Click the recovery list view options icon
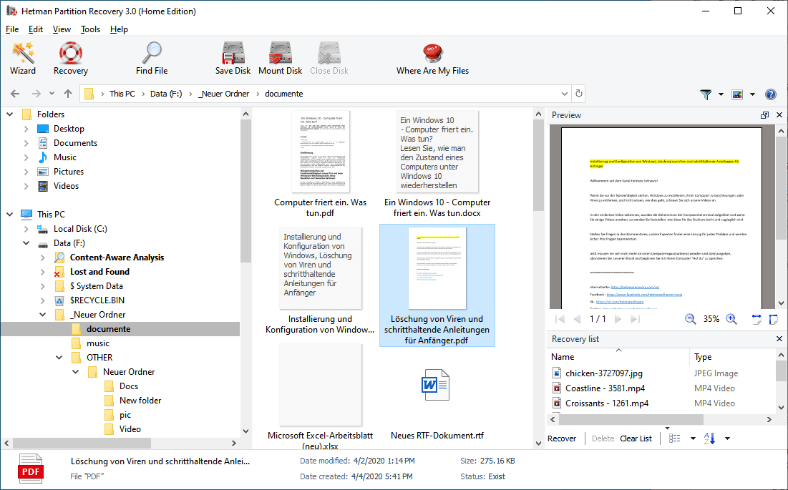788x490 pixels. 674,438
